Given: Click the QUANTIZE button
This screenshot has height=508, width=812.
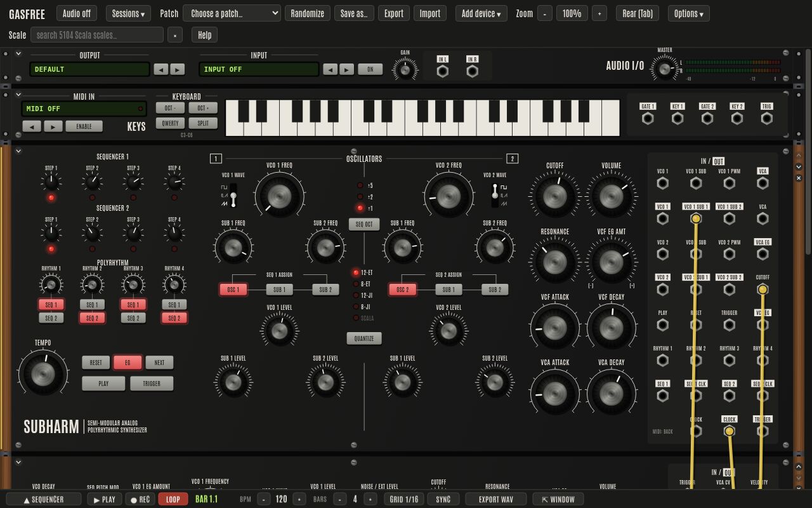Looking at the screenshot, I should [x=364, y=338].
